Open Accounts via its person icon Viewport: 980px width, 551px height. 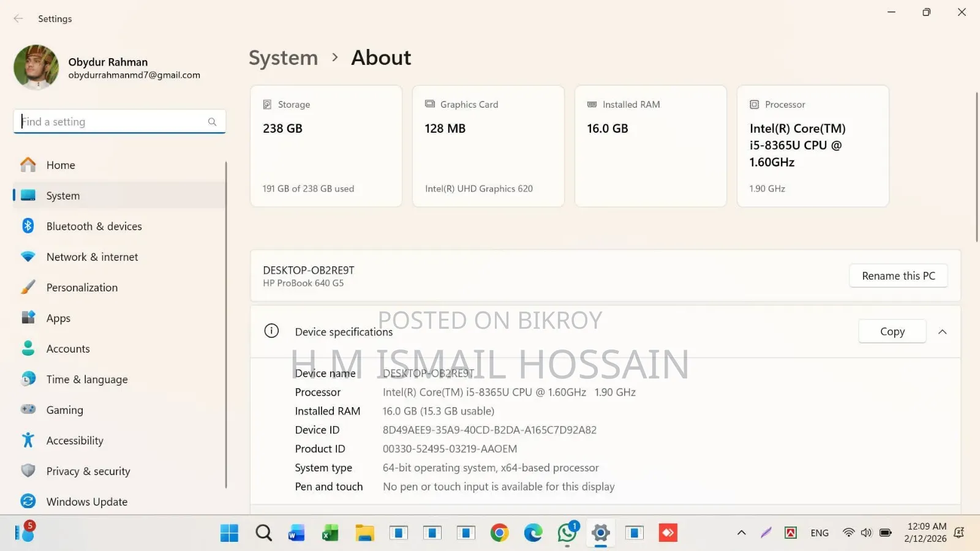pos(28,348)
